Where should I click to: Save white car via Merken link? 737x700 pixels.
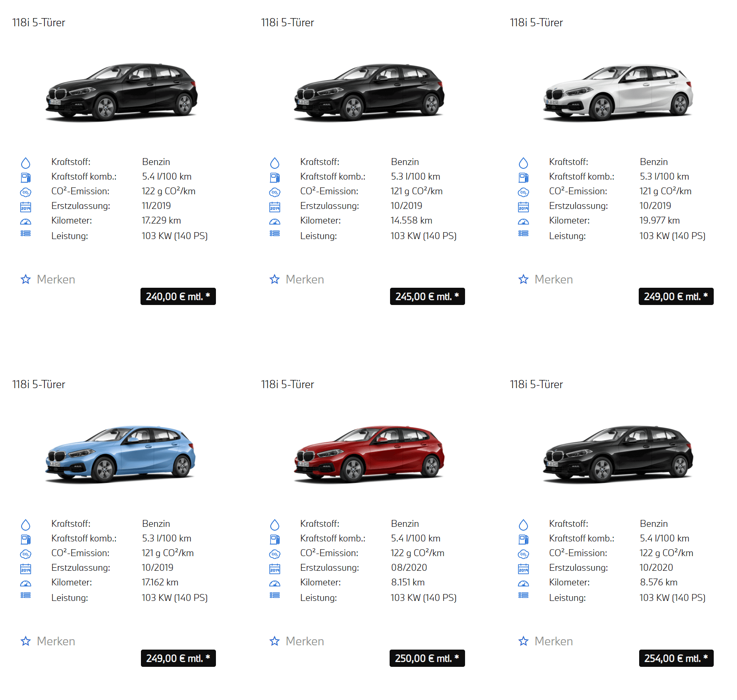[554, 279]
